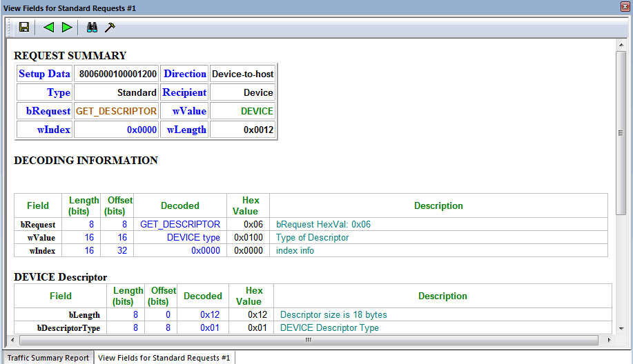Click vertical scrollbar up arrow
The height and width of the screenshot is (364, 633).
click(x=621, y=45)
